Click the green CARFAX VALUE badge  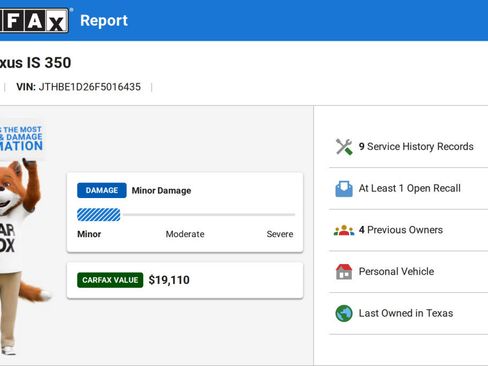110,280
